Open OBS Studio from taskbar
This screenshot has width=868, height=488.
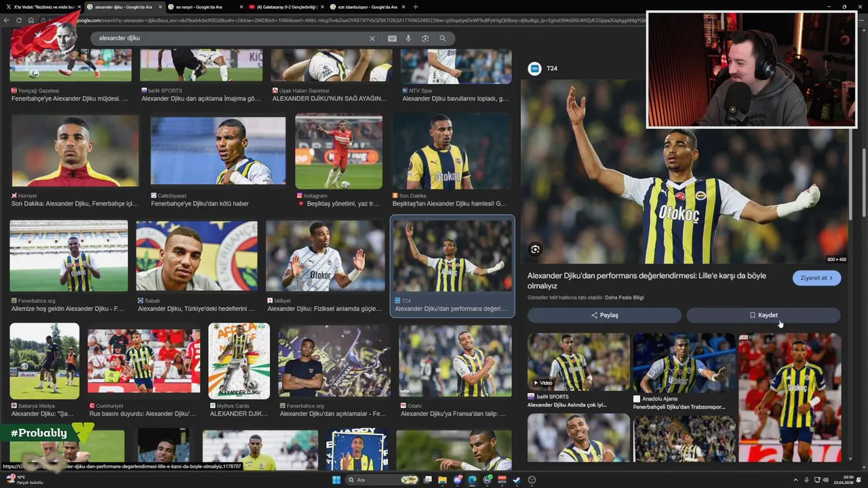click(532, 480)
